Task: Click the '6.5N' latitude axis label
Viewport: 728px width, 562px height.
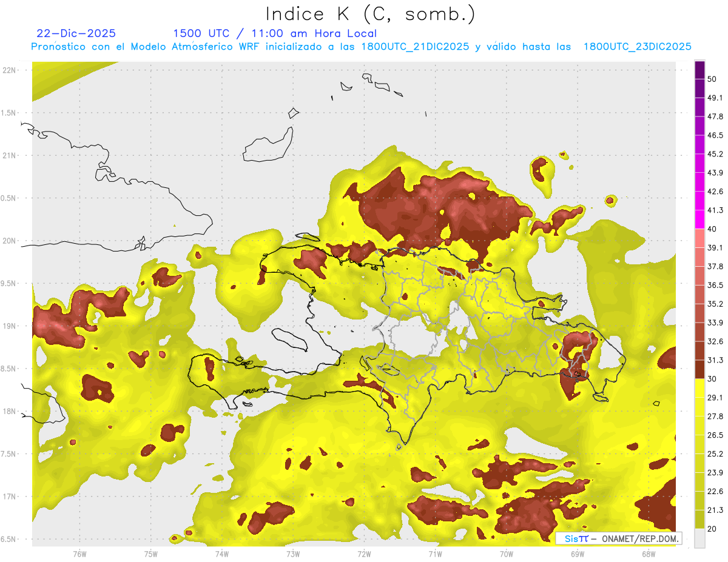Action: [x=7, y=539]
